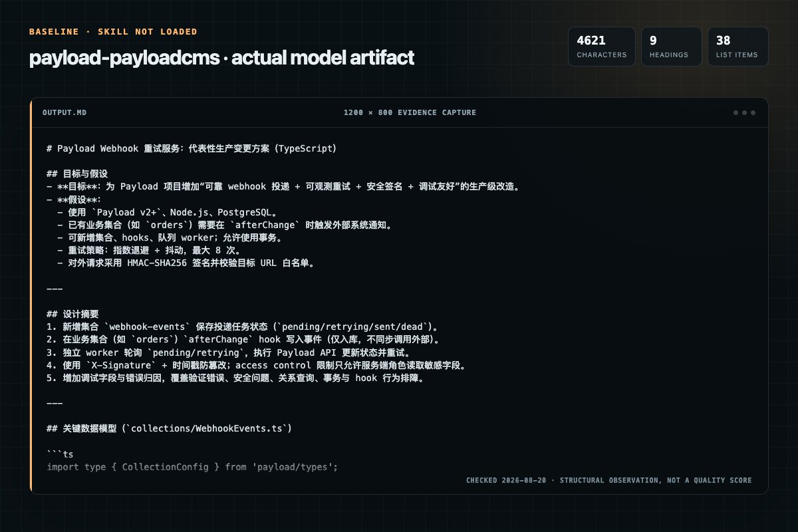Click the line about `orders` `afterChange` 时触发外部系统通知
Screen dimensions: 798x532
tap(224, 224)
